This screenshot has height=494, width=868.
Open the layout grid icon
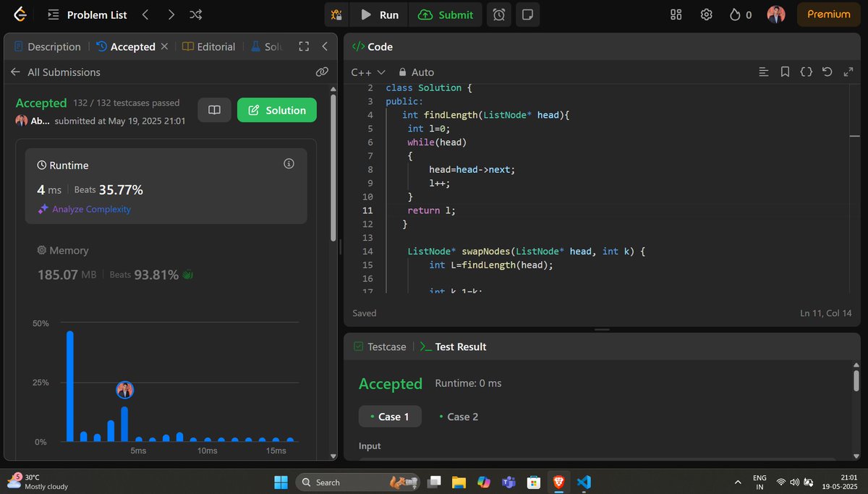pyautogui.click(x=676, y=14)
